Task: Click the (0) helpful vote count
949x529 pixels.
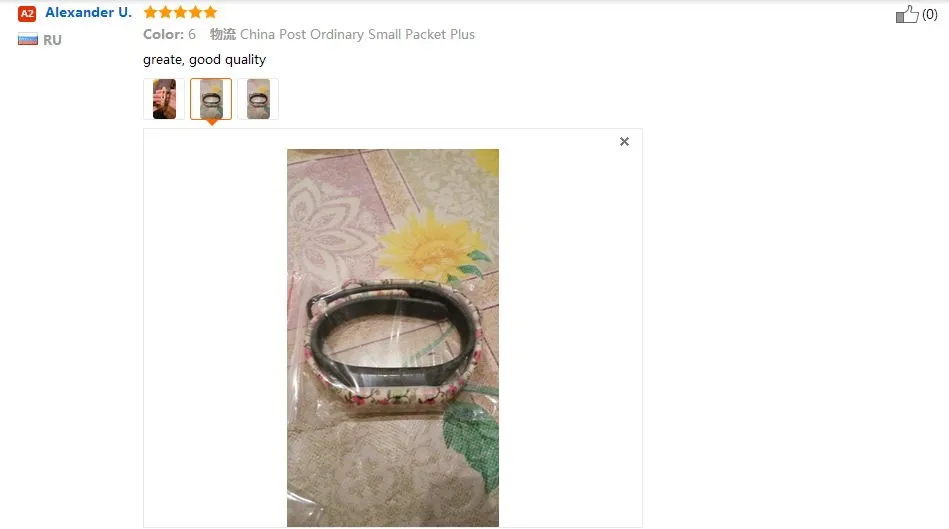Action: pos(930,15)
